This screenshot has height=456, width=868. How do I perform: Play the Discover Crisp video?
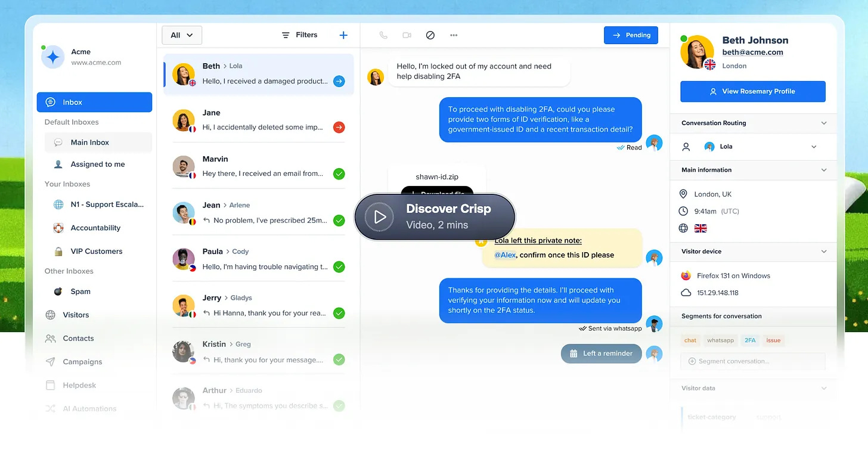click(435, 217)
